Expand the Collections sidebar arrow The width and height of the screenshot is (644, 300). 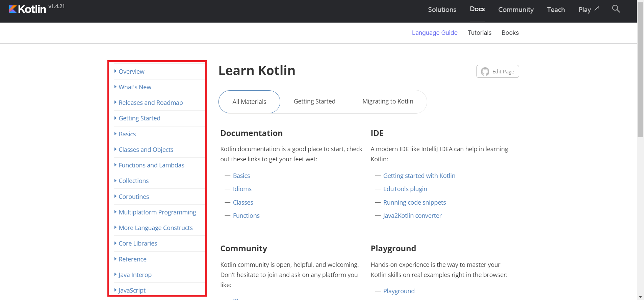(x=115, y=181)
